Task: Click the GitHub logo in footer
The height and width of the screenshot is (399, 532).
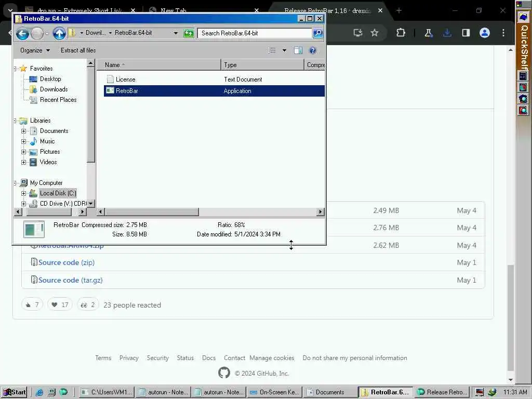Action: click(x=224, y=373)
